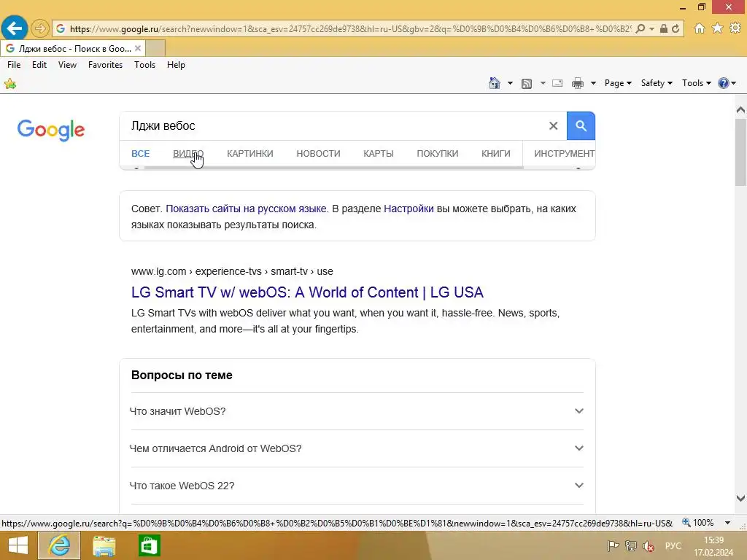Open the File menu
This screenshot has height=560, width=747.
14,65
